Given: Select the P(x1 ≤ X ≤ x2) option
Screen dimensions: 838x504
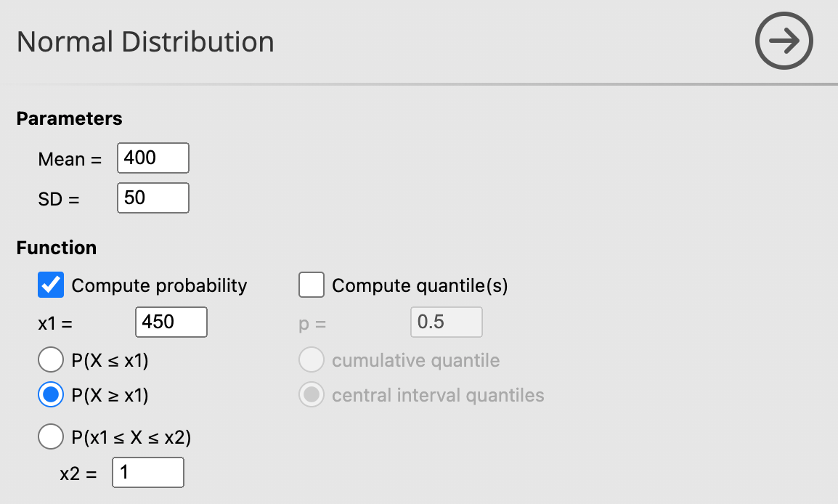Looking at the screenshot, I should click(50, 436).
